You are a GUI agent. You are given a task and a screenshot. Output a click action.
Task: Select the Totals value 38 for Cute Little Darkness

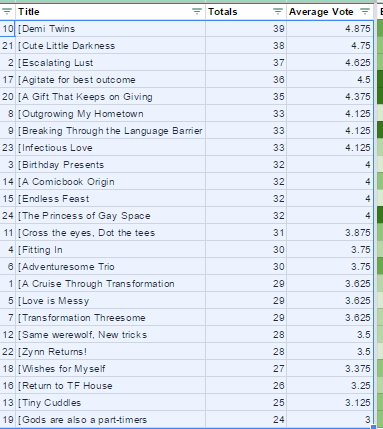point(246,46)
